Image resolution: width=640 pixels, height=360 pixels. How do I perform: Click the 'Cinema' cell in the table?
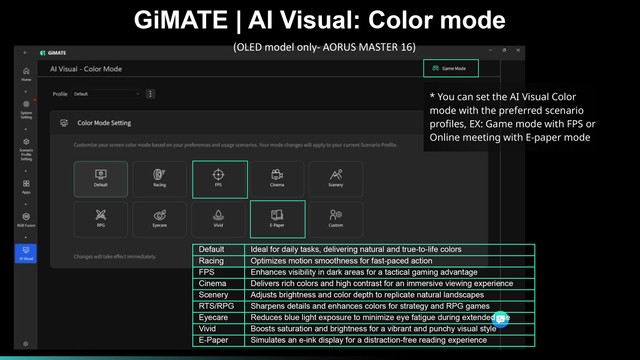pyautogui.click(x=219, y=283)
